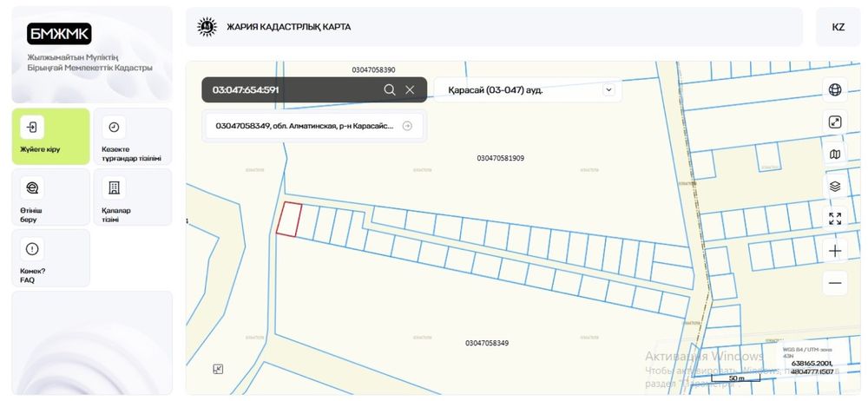Viewport: 868px width, 401px height.
Task: Open Өтініш беру application tile
Action: pos(50,197)
